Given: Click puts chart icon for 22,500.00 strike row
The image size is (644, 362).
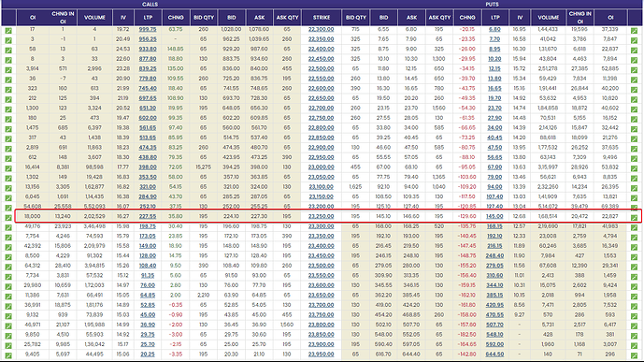Looking at the screenshot, I should point(634,70).
